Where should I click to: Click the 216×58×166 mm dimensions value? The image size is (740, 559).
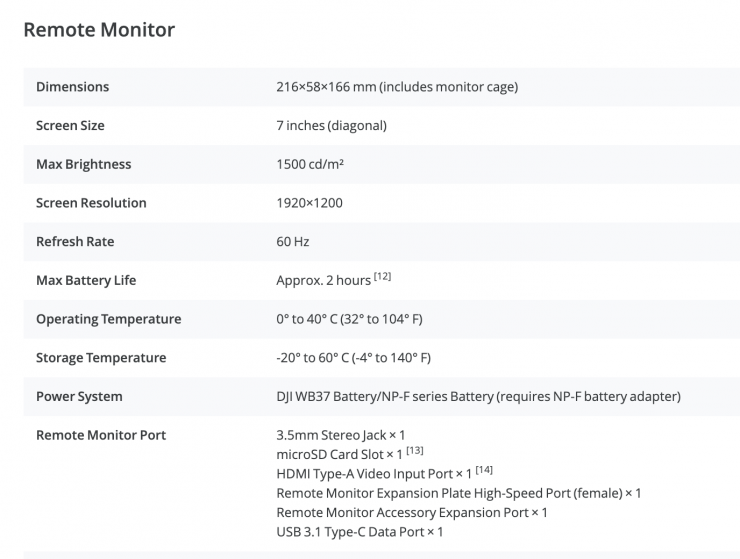click(x=396, y=87)
